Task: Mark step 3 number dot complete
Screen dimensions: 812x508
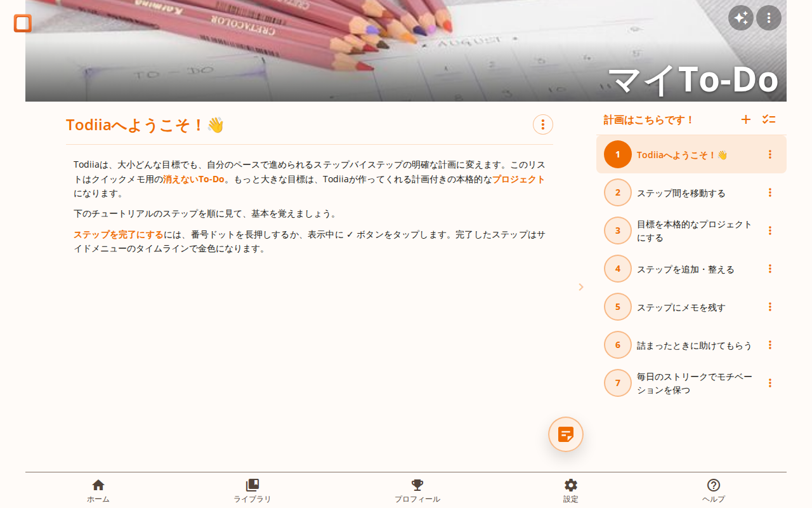Action: tap(618, 231)
